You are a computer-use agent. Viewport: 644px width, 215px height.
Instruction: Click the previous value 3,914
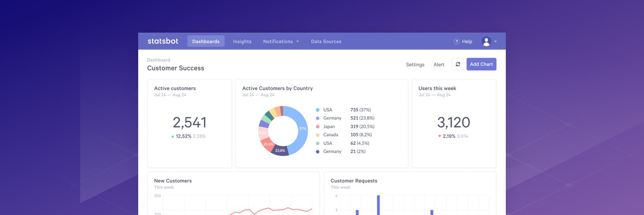tap(463, 136)
